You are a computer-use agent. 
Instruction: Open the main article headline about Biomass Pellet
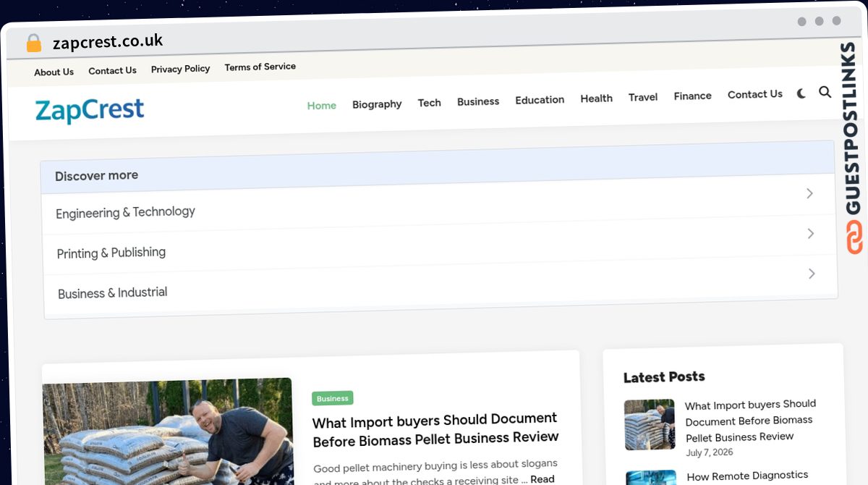pyautogui.click(x=435, y=429)
